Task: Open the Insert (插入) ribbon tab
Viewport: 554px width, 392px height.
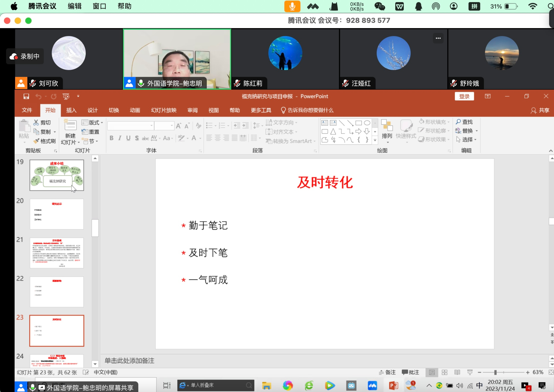Action: click(71, 110)
